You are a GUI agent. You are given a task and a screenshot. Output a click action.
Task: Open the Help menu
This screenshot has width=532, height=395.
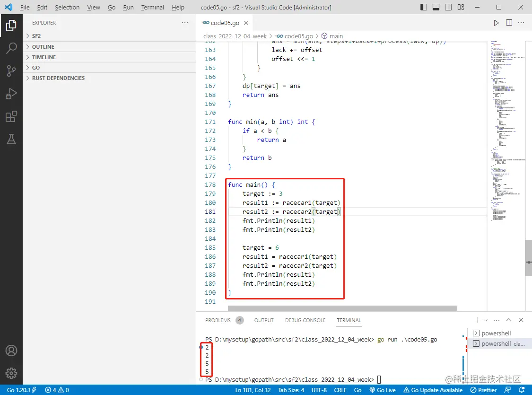178,7
